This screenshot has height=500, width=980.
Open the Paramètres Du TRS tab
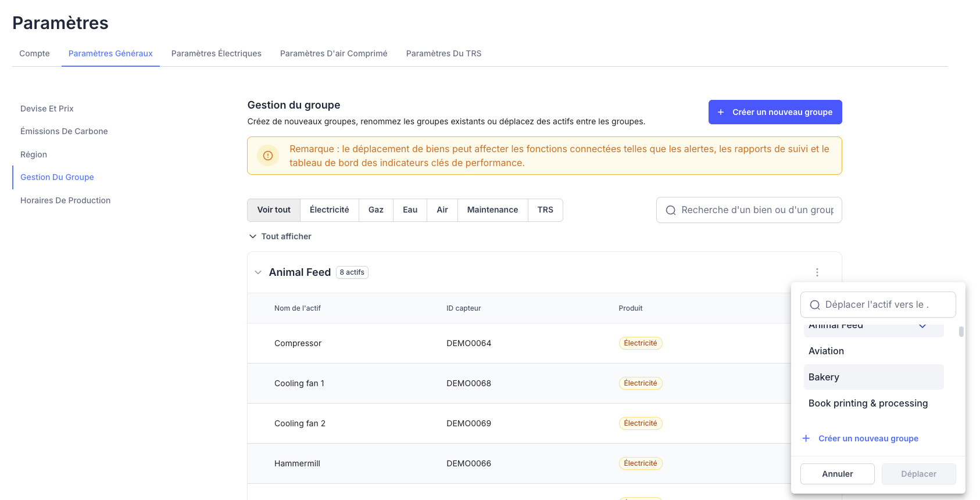(443, 53)
